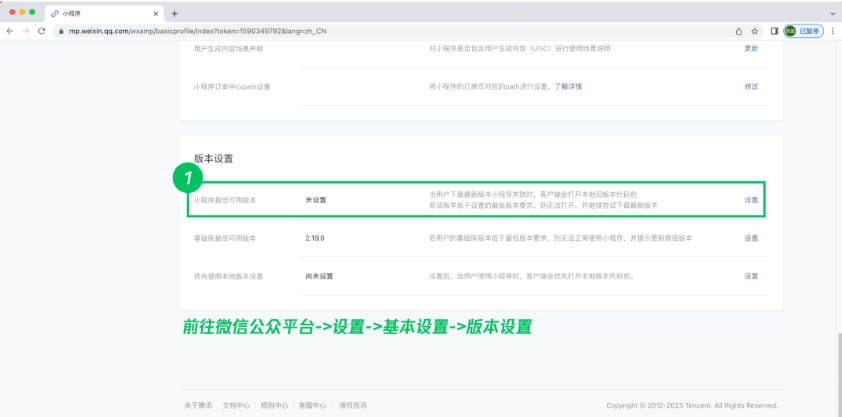Click 更新 for 用户生成内容场景声明
The height and width of the screenshot is (417, 842).
point(751,48)
